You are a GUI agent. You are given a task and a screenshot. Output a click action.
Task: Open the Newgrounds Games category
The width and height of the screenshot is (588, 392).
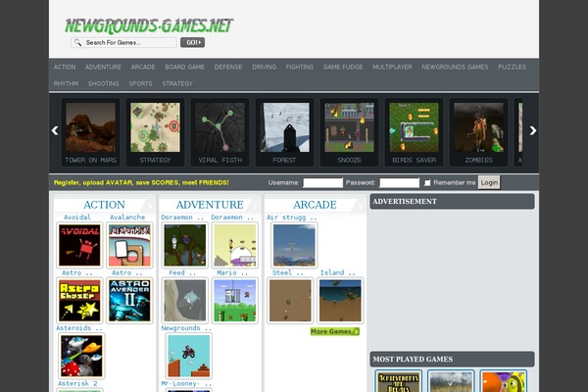tap(455, 68)
